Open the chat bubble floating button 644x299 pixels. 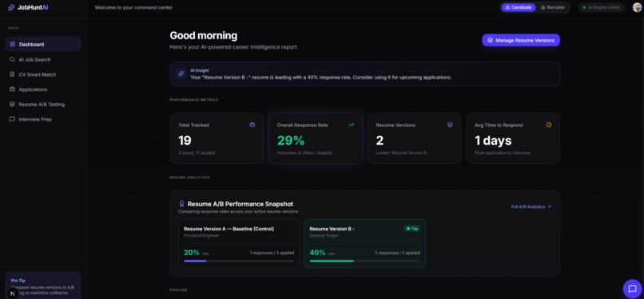[633, 289]
